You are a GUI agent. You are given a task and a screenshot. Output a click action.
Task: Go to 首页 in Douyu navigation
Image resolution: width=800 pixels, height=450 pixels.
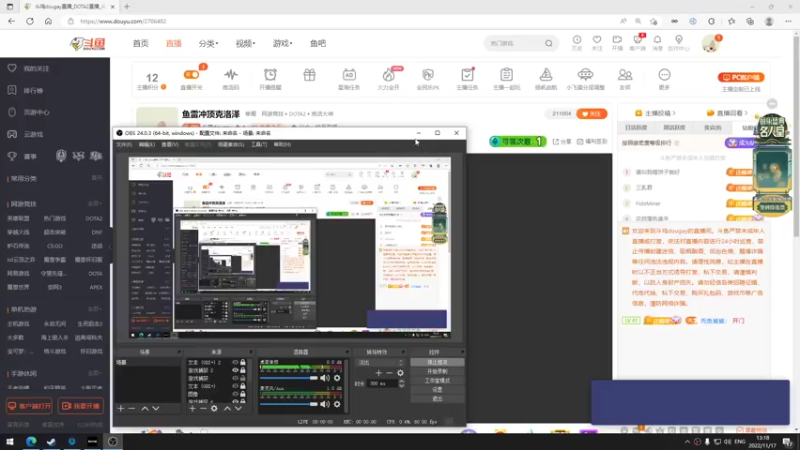coord(140,43)
